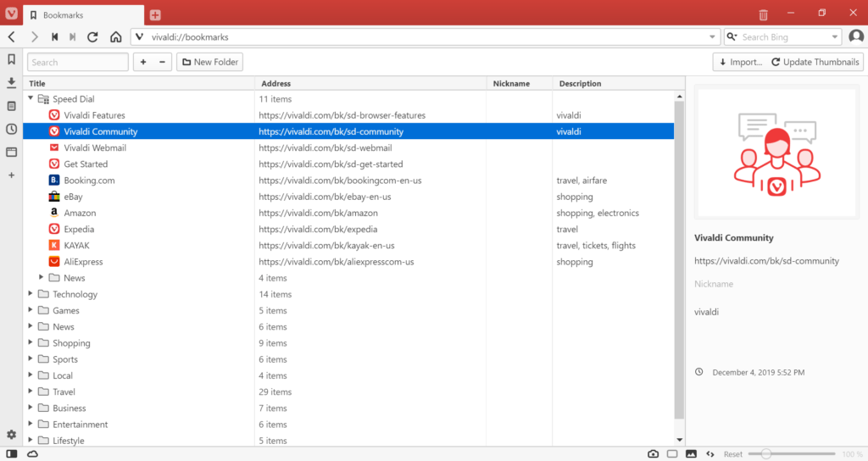This screenshot has width=868, height=461.
Task: Click the search engine magnifier icon
Action: coord(732,37)
